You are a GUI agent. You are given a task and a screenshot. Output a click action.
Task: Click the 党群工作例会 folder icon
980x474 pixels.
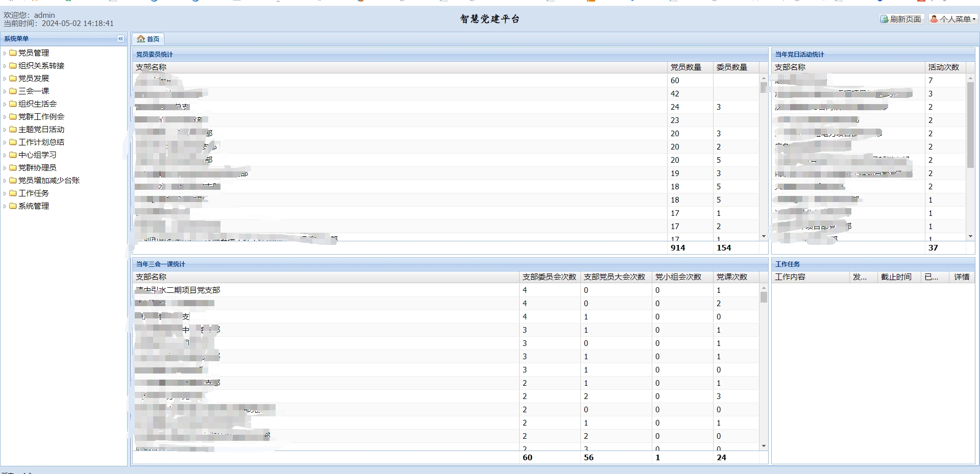click(x=13, y=116)
